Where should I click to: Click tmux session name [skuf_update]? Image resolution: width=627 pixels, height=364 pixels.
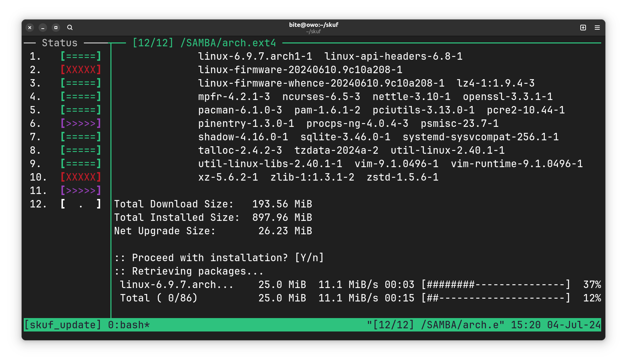(63, 325)
